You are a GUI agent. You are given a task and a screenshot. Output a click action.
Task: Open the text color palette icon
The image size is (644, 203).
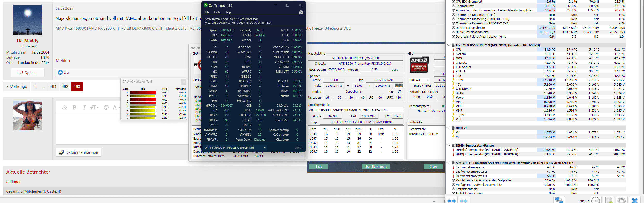(x=106, y=108)
